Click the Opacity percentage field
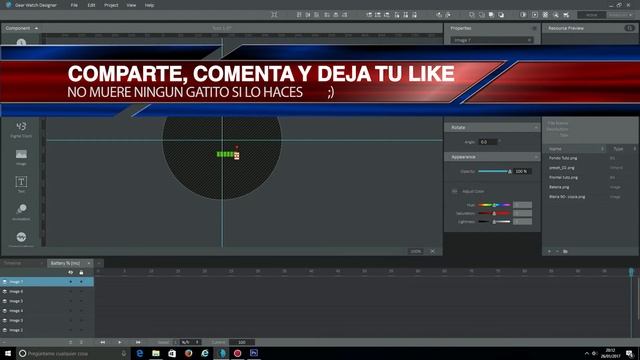The height and width of the screenshot is (360, 640). [522, 171]
